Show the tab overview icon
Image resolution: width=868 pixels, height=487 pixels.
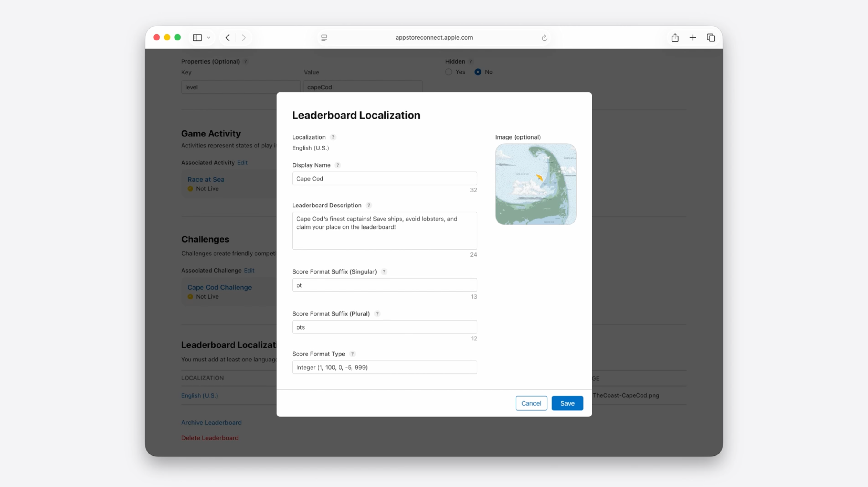[711, 38]
